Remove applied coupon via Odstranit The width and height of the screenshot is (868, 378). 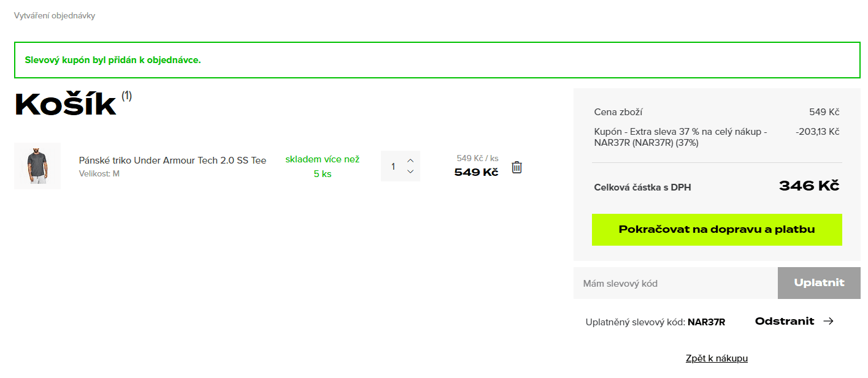coord(785,321)
